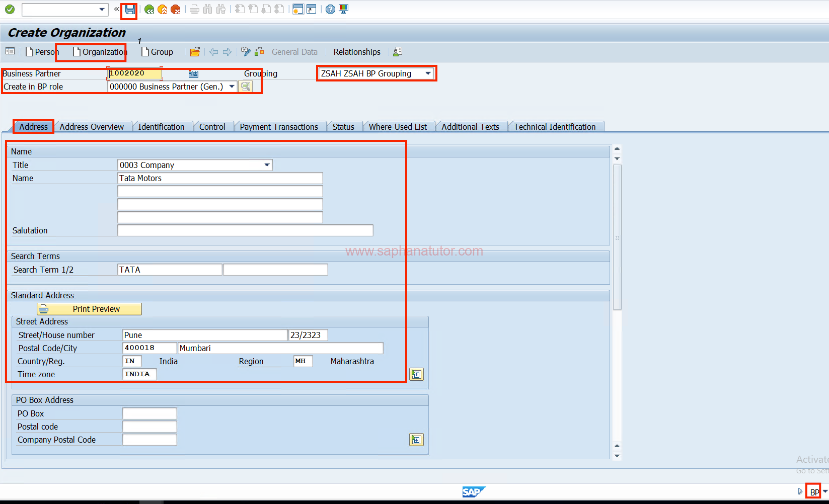Open the Payment Transactions tab

279,127
